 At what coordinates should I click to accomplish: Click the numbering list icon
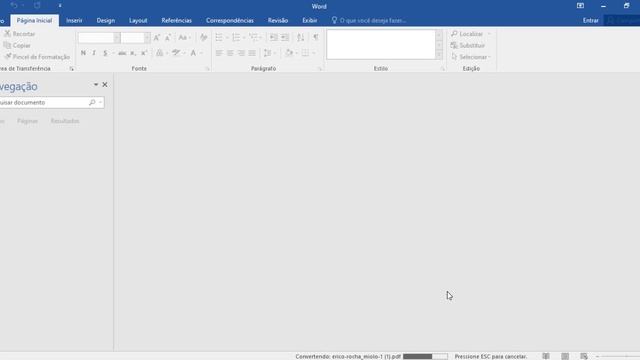236,38
